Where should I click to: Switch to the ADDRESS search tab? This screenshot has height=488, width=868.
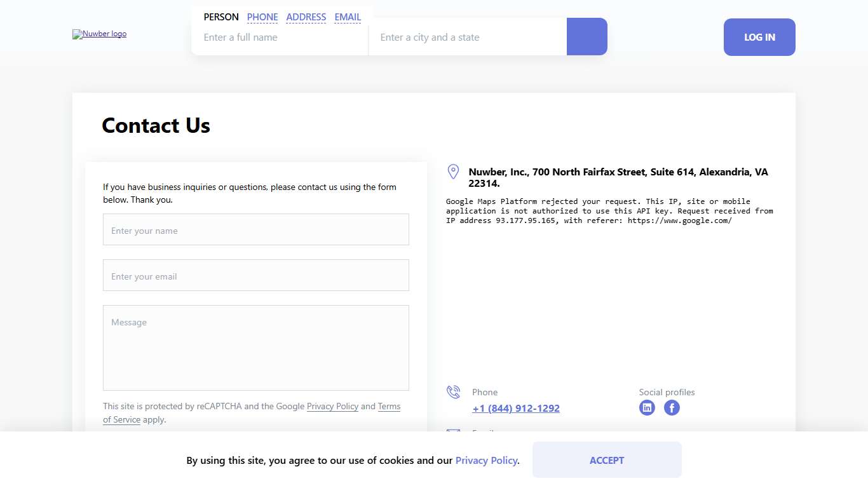pyautogui.click(x=306, y=17)
